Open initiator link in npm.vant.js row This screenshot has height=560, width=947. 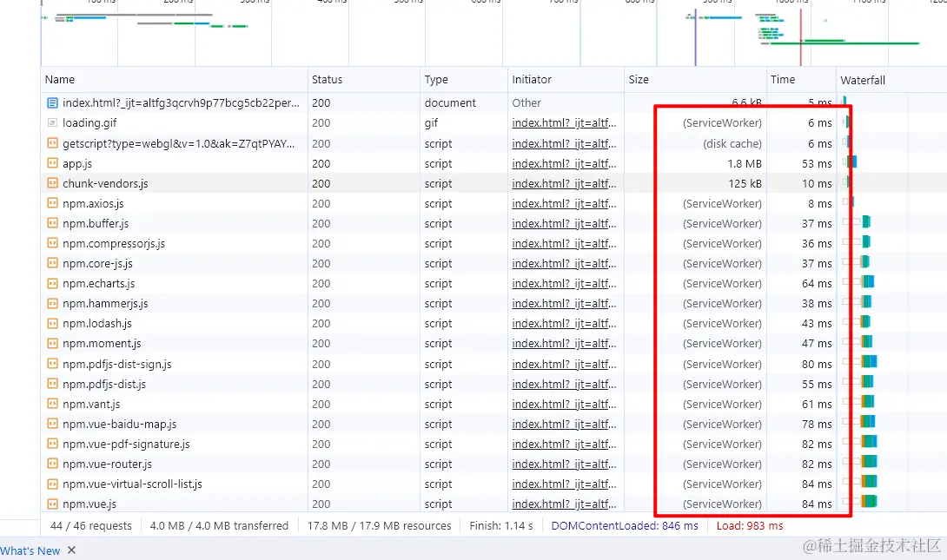point(564,405)
